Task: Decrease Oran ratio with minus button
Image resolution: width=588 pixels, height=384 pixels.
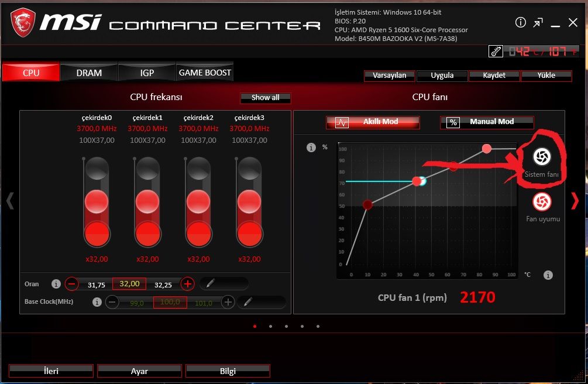Action: (71, 284)
